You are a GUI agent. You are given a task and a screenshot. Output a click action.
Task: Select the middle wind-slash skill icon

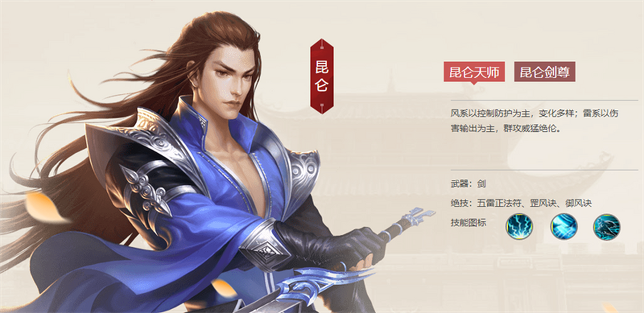(564, 227)
